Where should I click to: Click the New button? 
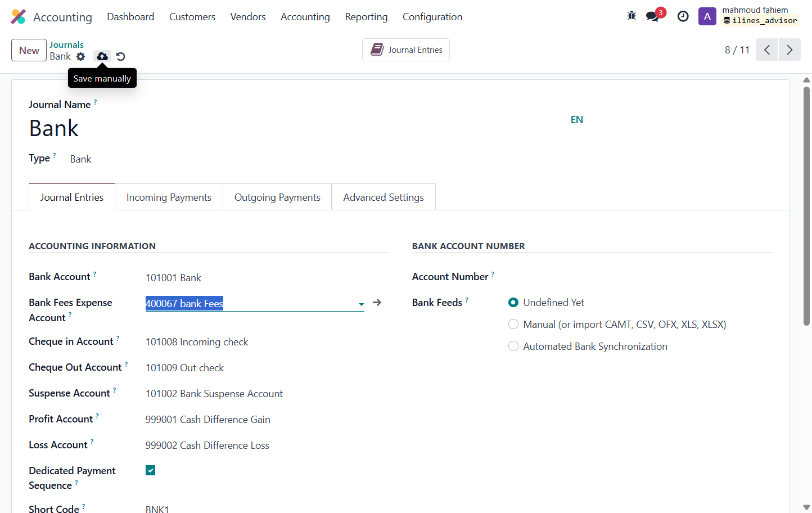coord(29,50)
